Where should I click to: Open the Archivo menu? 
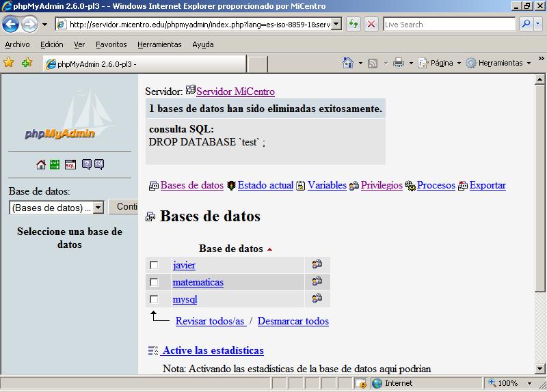point(17,44)
